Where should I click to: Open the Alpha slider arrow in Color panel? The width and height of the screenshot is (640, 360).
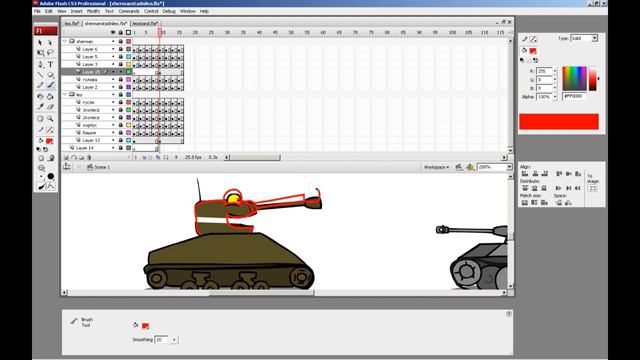pos(555,97)
